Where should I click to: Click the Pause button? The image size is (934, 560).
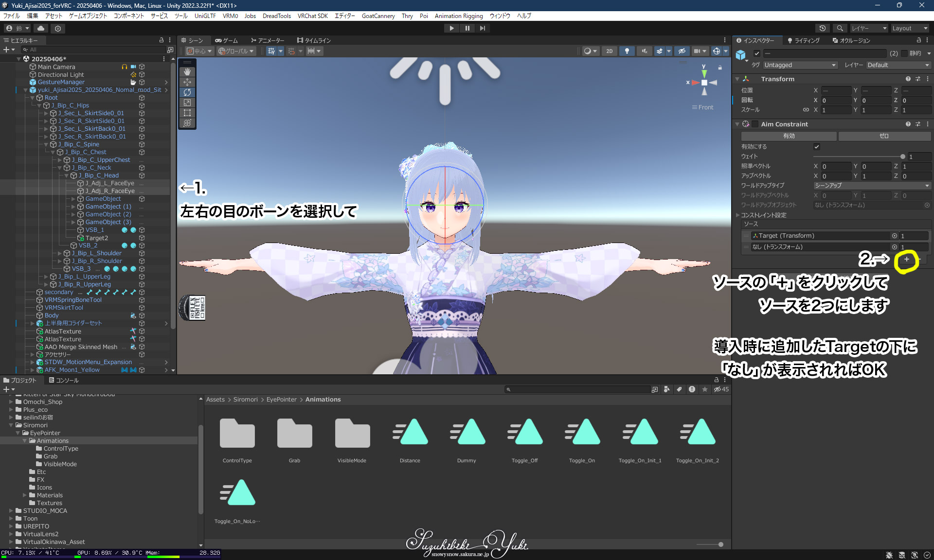tap(467, 28)
